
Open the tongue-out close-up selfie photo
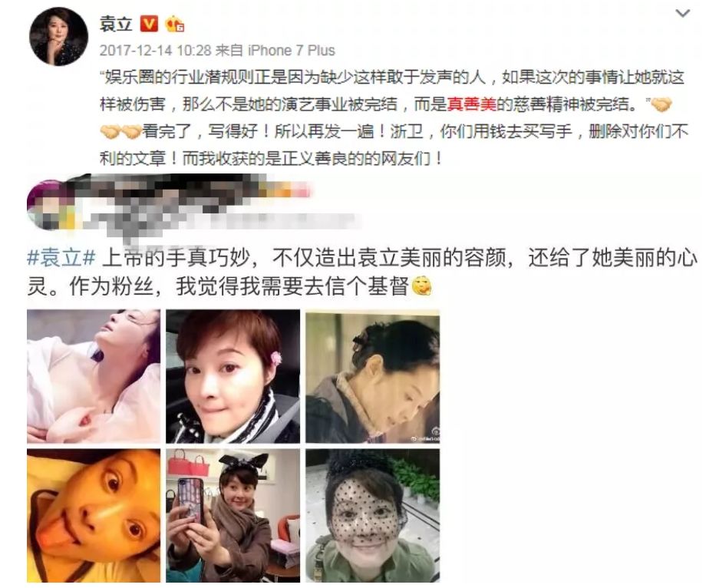pos(94,516)
